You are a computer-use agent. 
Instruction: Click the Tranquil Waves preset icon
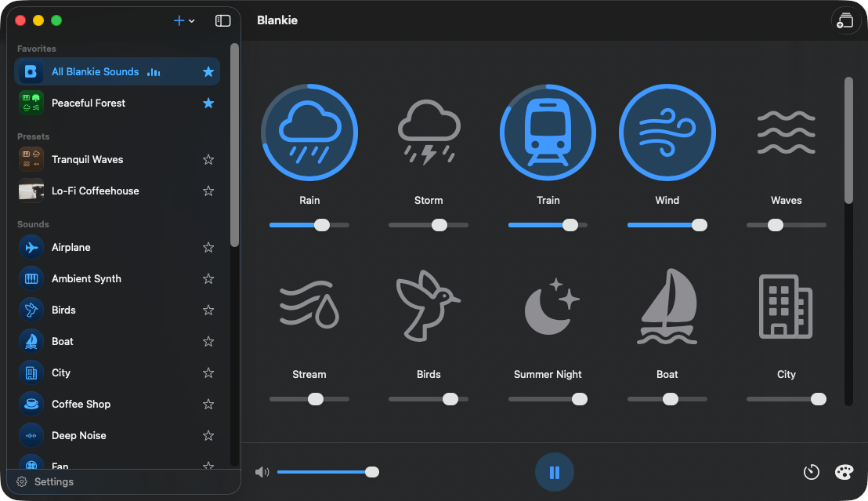[31, 160]
